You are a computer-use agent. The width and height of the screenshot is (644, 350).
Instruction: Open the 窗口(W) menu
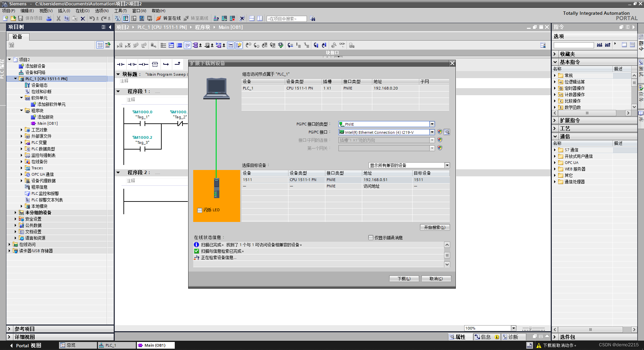coord(139,11)
